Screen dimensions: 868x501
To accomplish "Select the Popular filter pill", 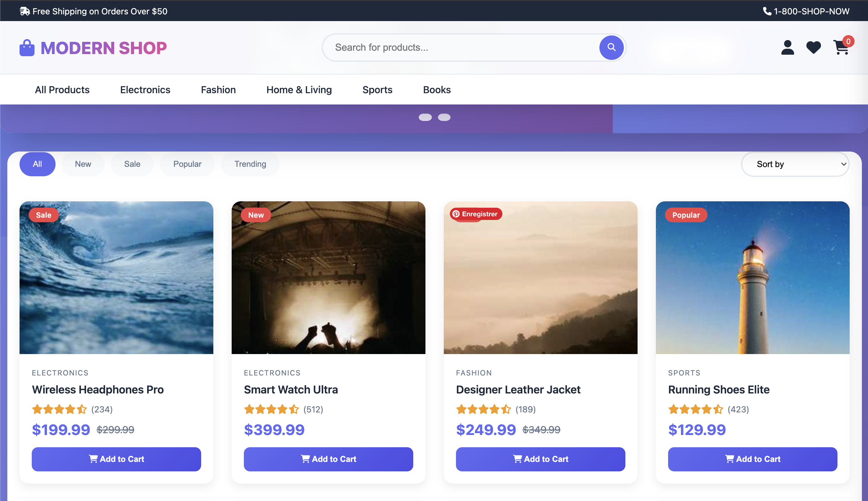I will (187, 164).
